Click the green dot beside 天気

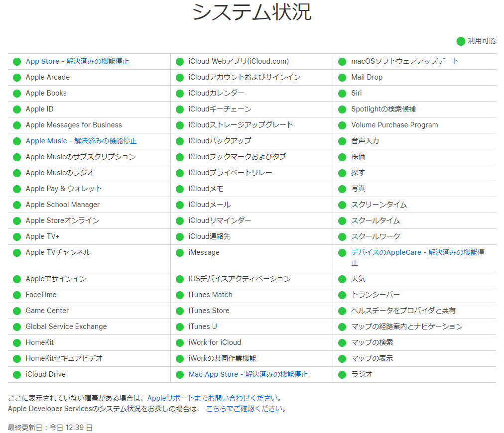click(342, 280)
